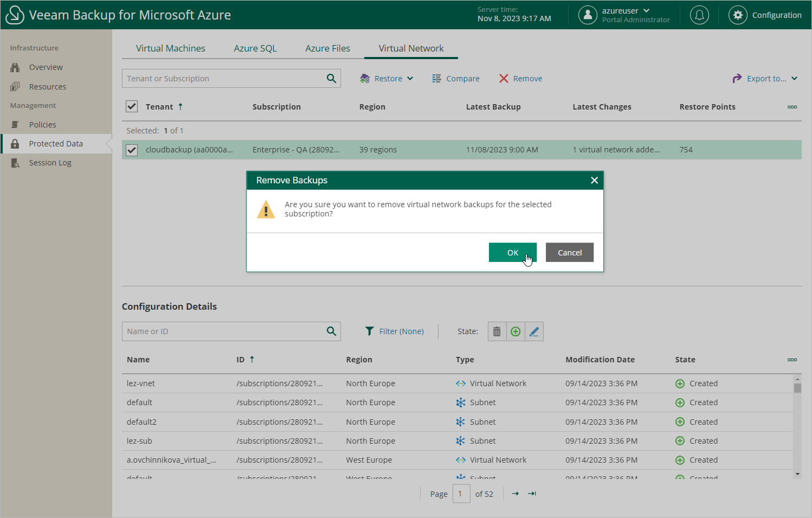Click the Compare button
812x518 pixels.
click(x=455, y=79)
